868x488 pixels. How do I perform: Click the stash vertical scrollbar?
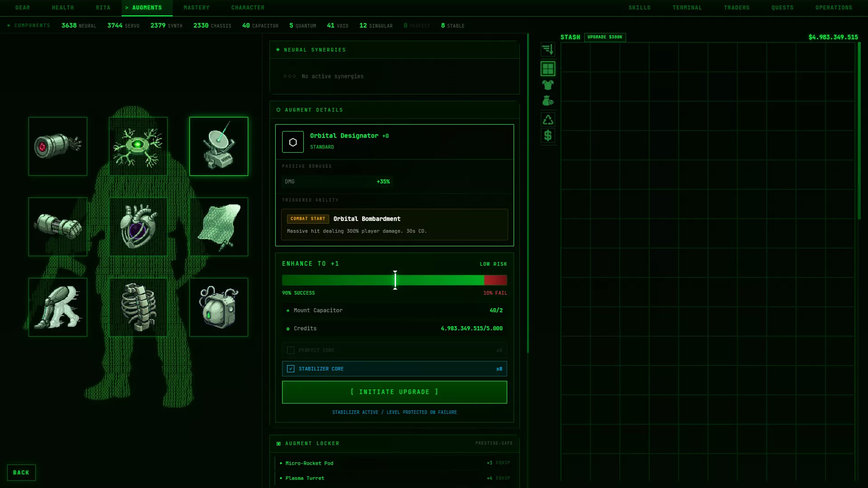[x=859, y=131]
